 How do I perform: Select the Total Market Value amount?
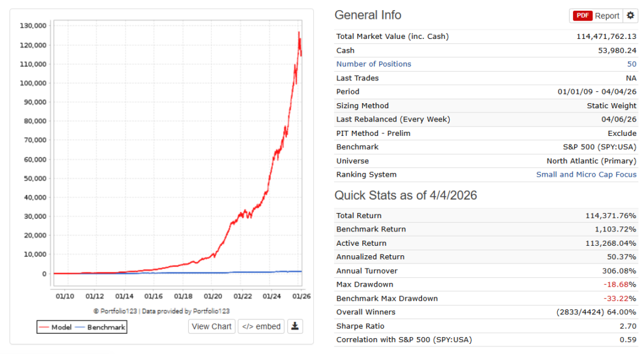pos(606,36)
